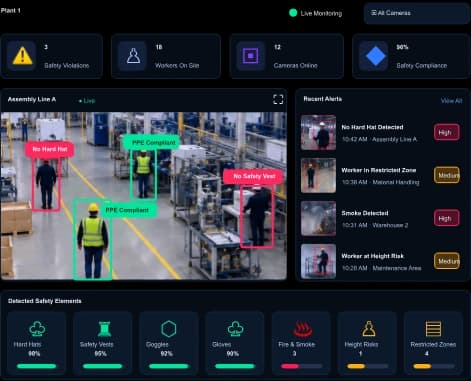Screen dimensions: 471x381
Task: Click the No Hard Hat Detected alert title
Action: (372, 127)
